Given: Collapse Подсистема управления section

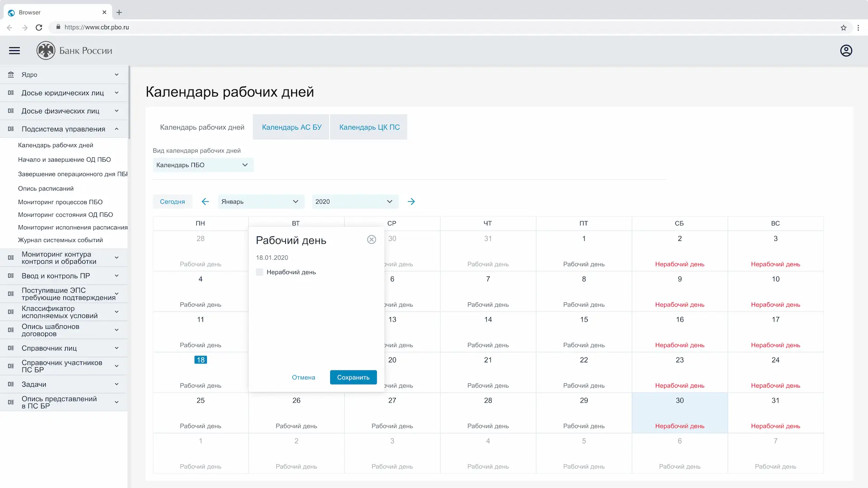Looking at the screenshot, I should pos(116,129).
